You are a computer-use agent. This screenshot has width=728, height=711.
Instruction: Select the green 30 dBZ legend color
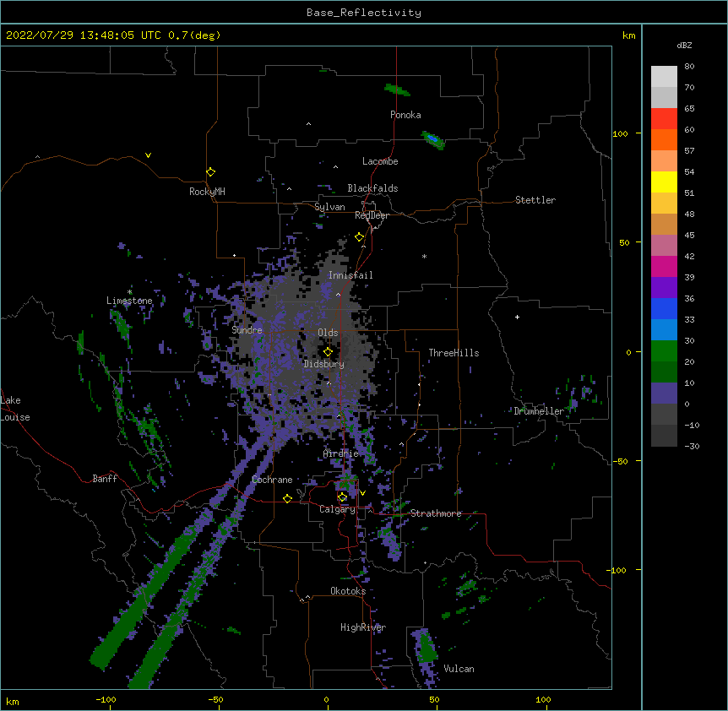664,351
